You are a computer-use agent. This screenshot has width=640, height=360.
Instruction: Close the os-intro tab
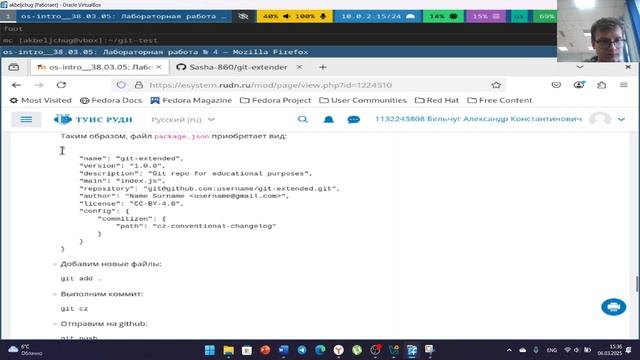(159, 67)
